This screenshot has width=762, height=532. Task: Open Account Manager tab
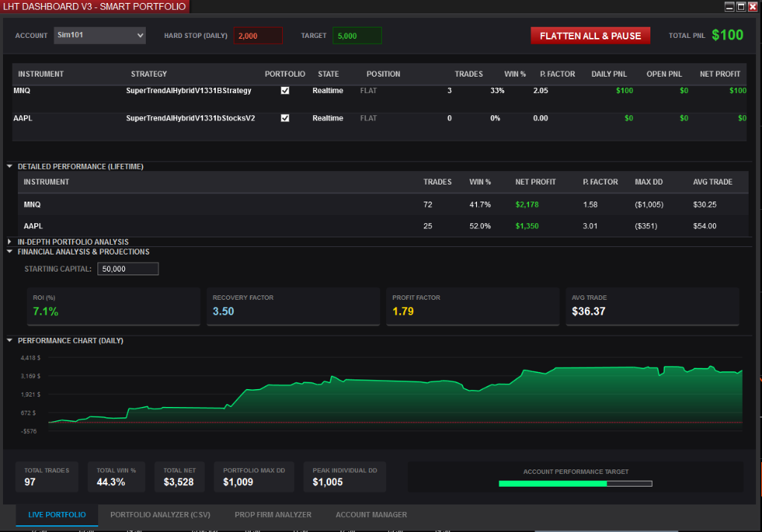click(x=371, y=514)
